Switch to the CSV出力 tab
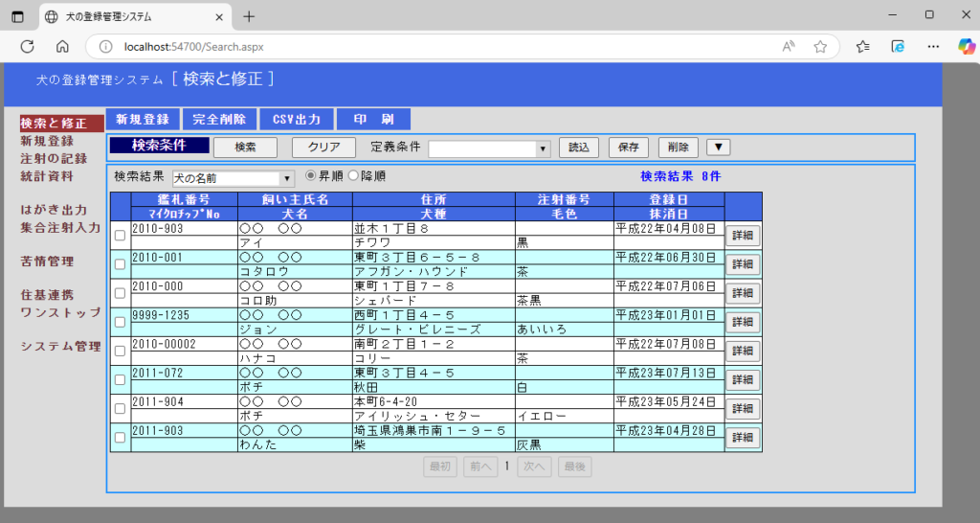 (x=297, y=120)
